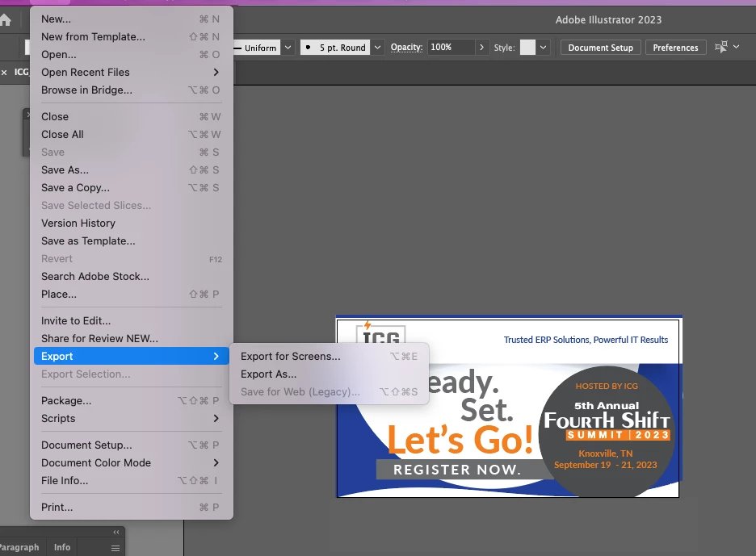Viewport: 756px width, 556px height.
Task: Click the Uniform variable width profile
Action: click(x=257, y=48)
